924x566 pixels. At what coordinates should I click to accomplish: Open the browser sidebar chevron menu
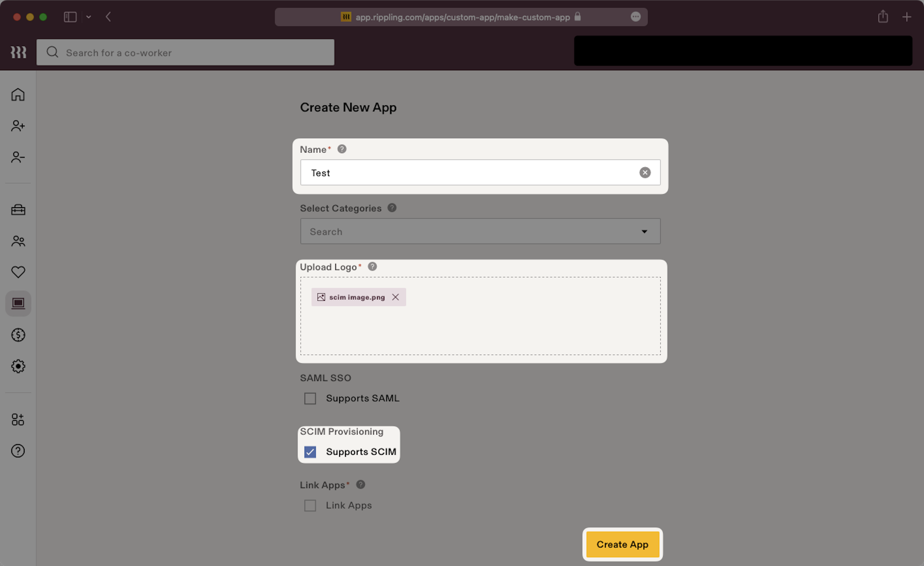click(x=89, y=17)
